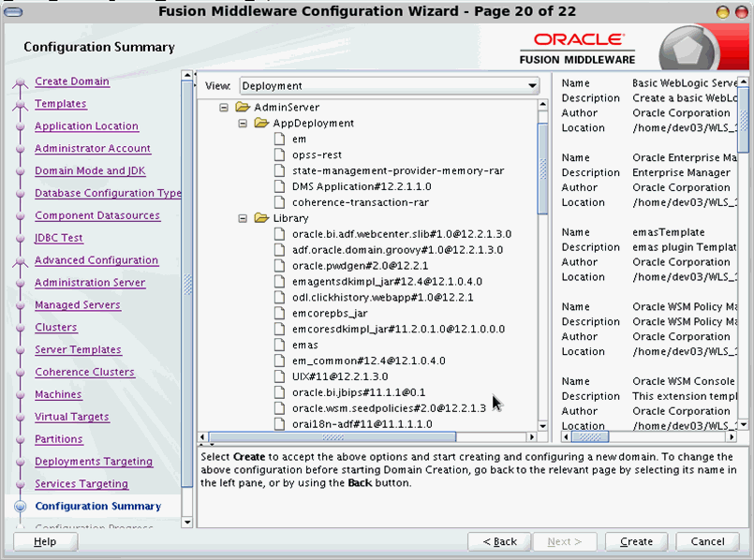The image size is (754, 560).
Task: Click file icon beside emcorepbs_jar
Action: 279,314
